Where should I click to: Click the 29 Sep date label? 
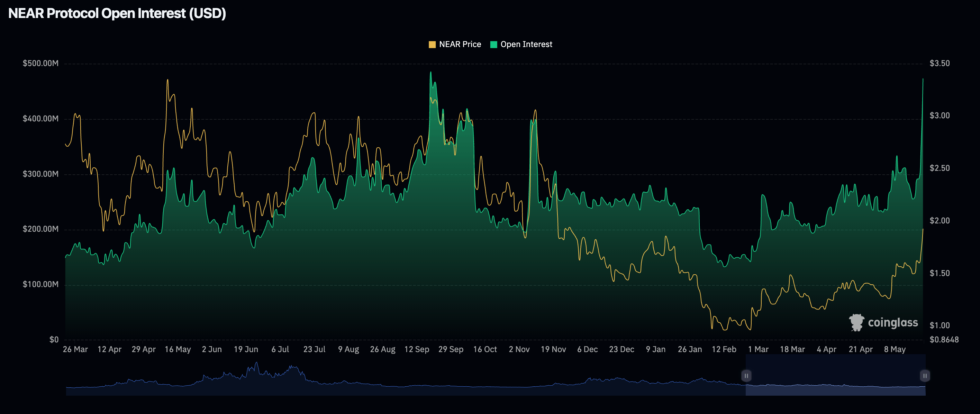tap(451, 349)
